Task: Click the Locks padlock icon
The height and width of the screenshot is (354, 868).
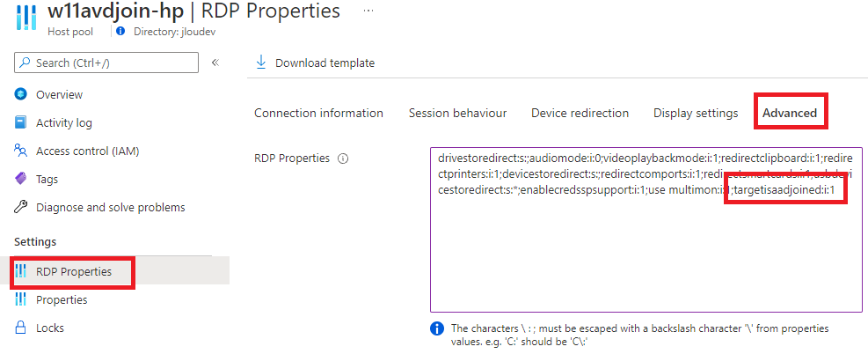Action: pyautogui.click(x=20, y=328)
